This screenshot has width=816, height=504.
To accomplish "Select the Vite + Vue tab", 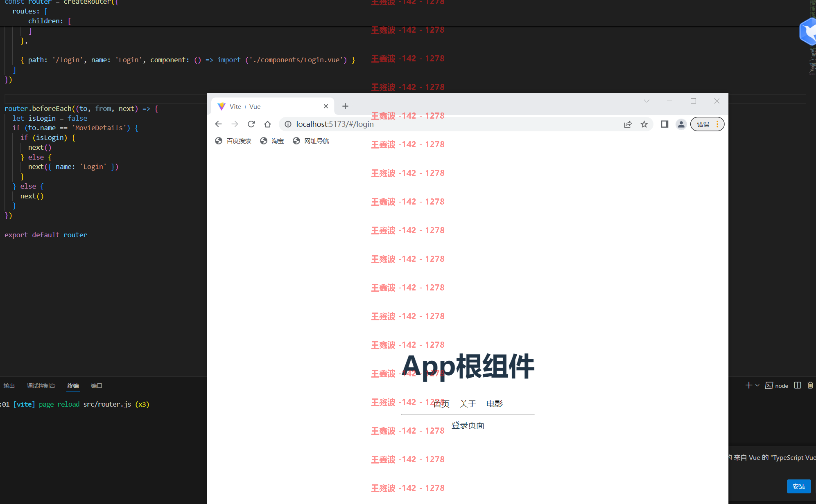I will pos(273,106).
